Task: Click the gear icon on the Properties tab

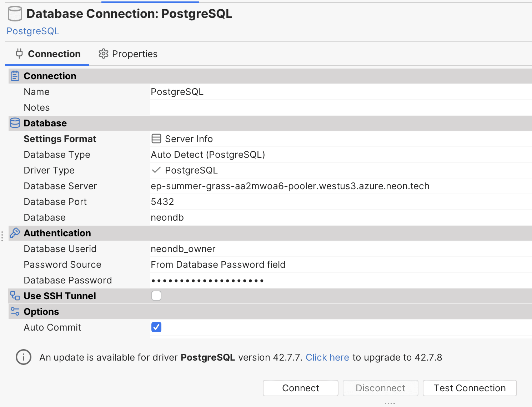Action: point(103,54)
